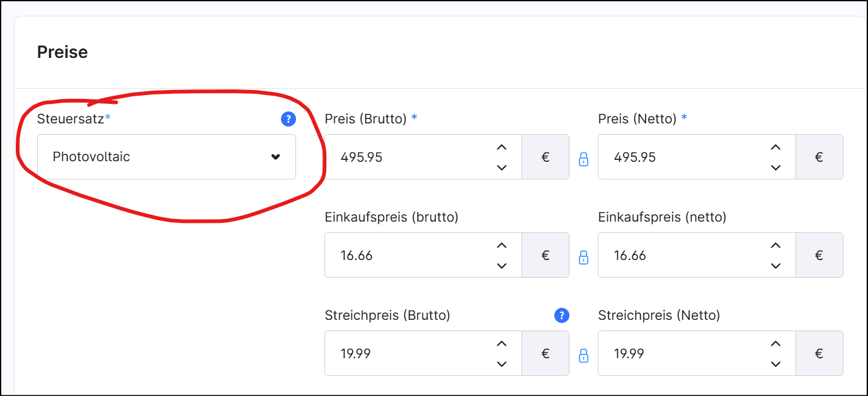Viewport: 868px width, 396px height.
Task: Increase Streichpreis (Brutto) using up arrow
Action: [x=501, y=344]
